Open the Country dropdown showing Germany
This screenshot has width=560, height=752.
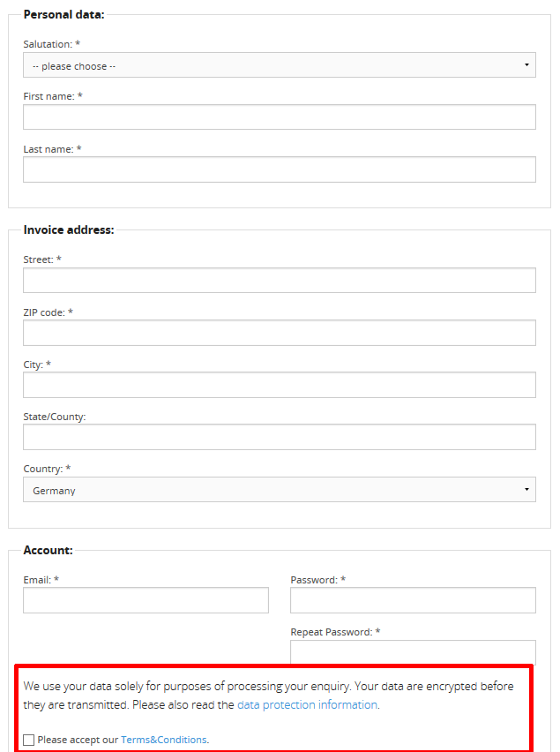280,490
